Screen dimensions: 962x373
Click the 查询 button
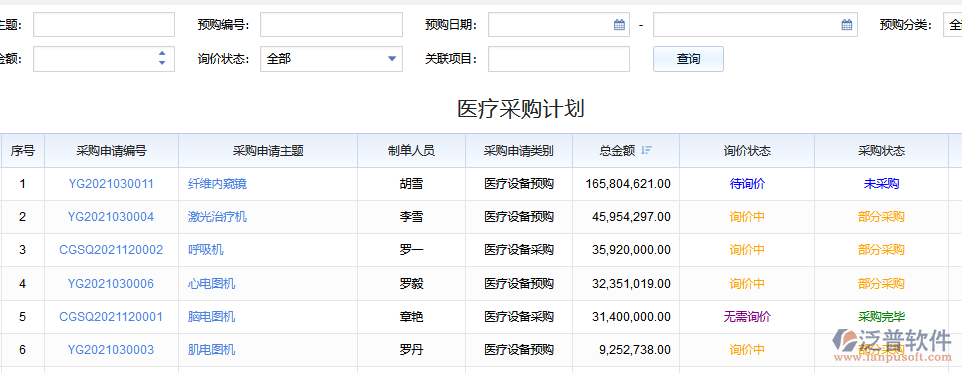pos(688,59)
